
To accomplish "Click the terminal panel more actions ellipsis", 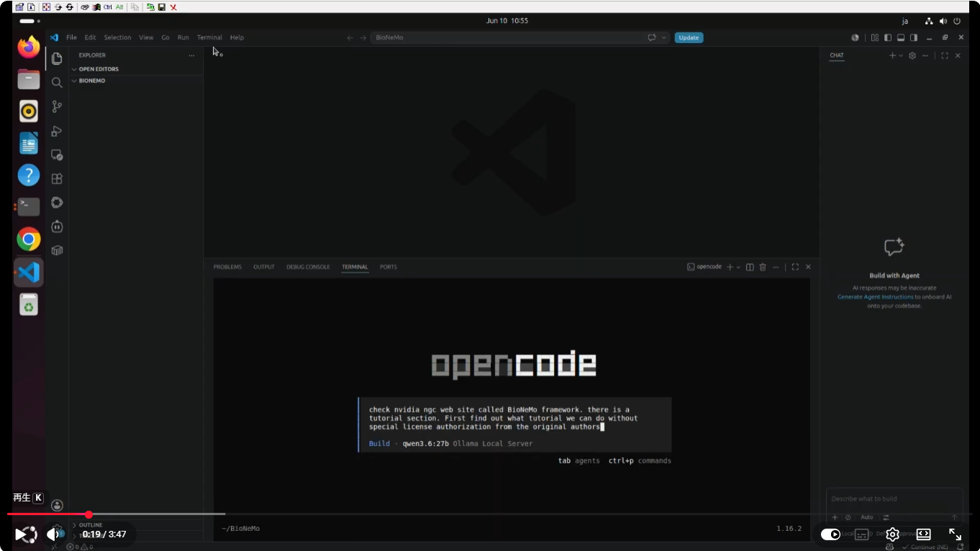I will coord(776,267).
